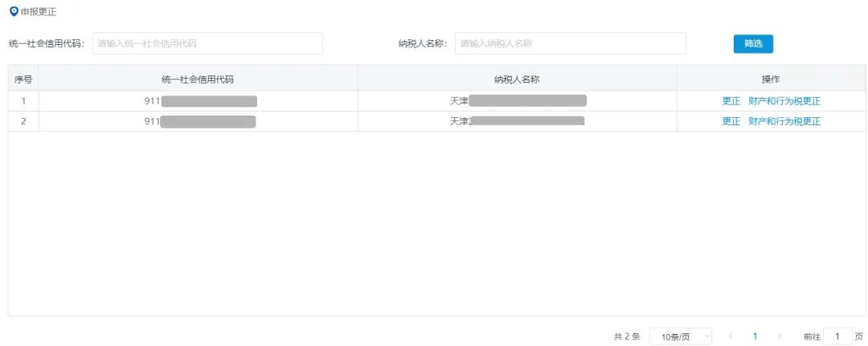Click the 序号 column header
868x346 pixels.
[x=23, y=79]
